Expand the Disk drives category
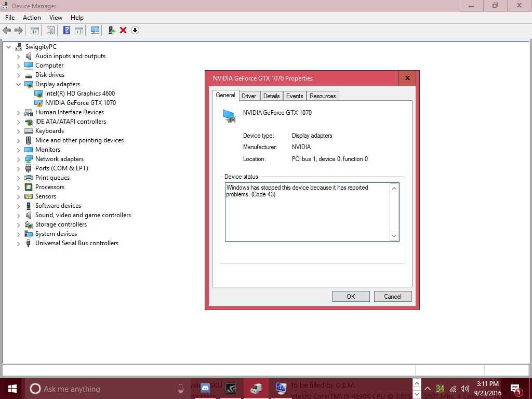Image resolution: width=532 pixels, height=399 pixels. [19, 75]
